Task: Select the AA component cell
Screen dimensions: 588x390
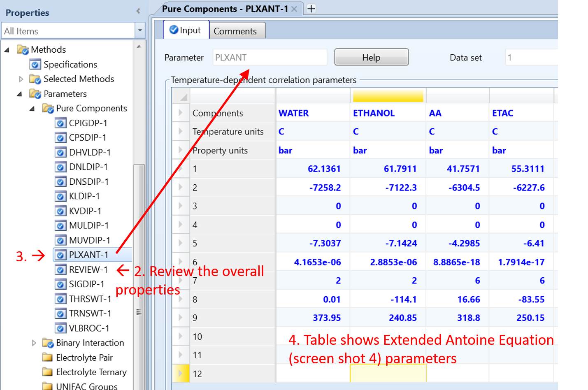Action: (458, 113)
